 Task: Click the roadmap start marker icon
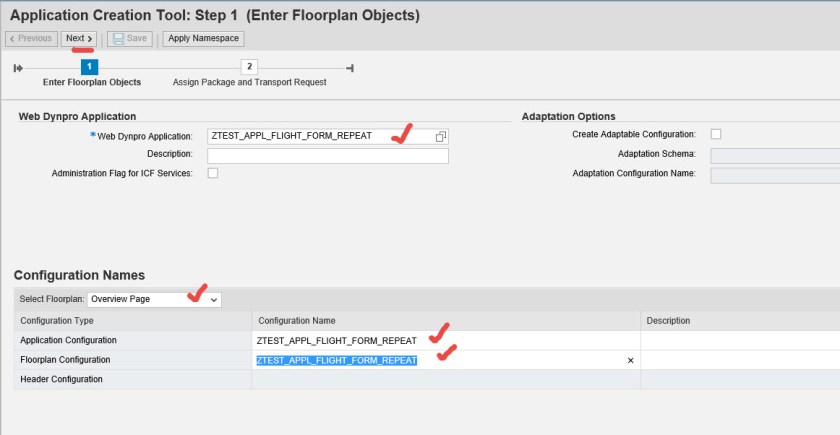[18, 68]
